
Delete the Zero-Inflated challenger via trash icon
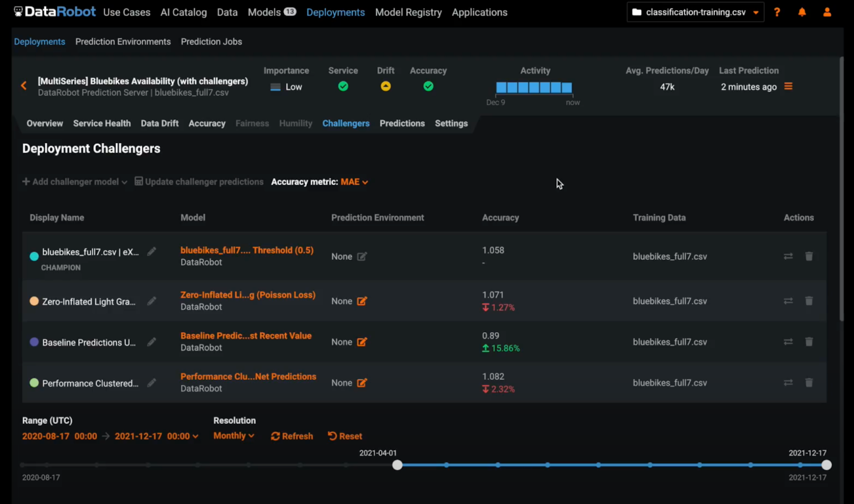[809, 301]
